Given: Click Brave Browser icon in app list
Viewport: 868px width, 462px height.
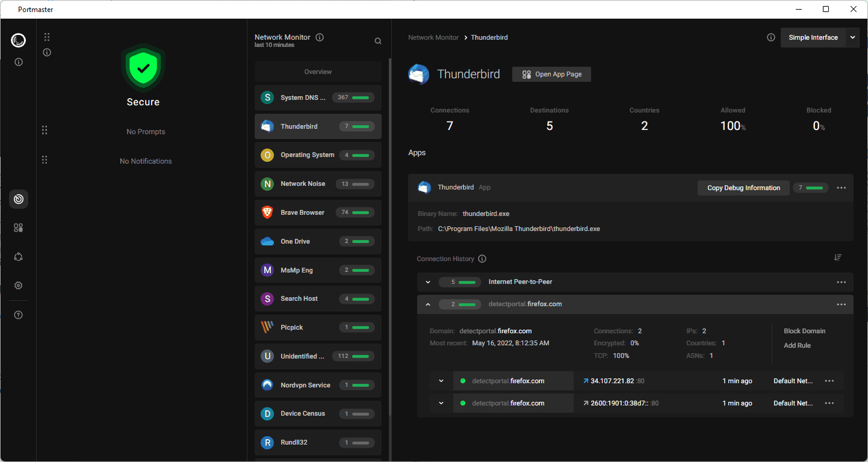Looking at the screenshot, I should pyautogui.click(x=267, y=212).
